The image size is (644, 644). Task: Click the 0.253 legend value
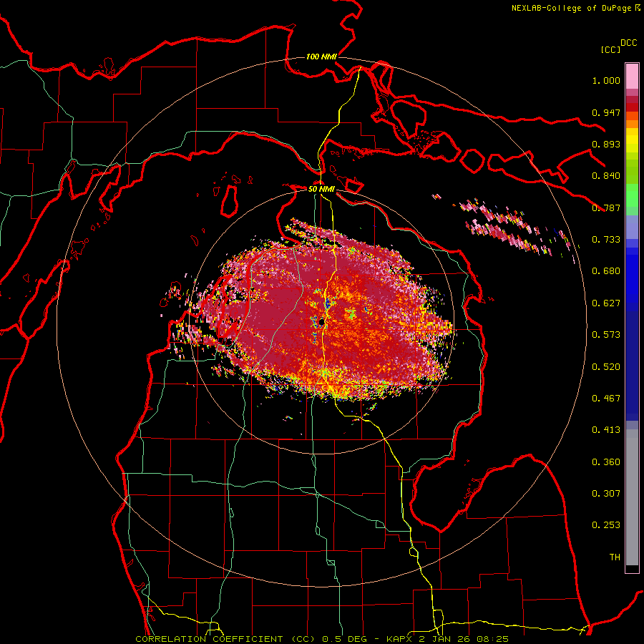point(606,525)
